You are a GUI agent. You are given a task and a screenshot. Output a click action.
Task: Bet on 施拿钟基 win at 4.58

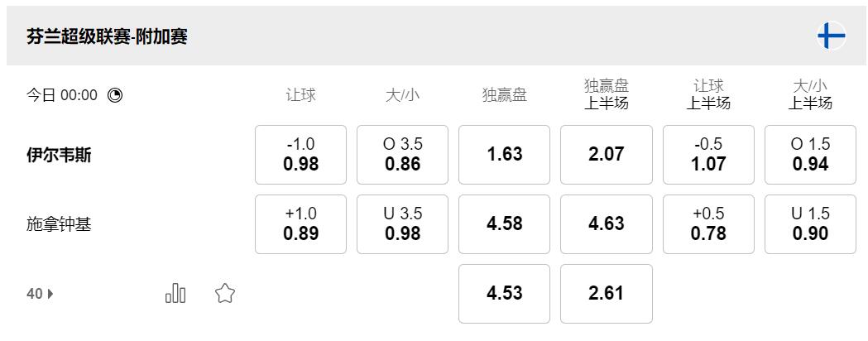504,223
